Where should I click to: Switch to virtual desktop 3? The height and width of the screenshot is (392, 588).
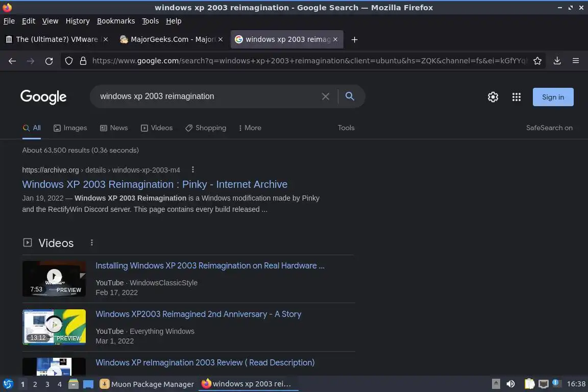[x=47, y=384]
